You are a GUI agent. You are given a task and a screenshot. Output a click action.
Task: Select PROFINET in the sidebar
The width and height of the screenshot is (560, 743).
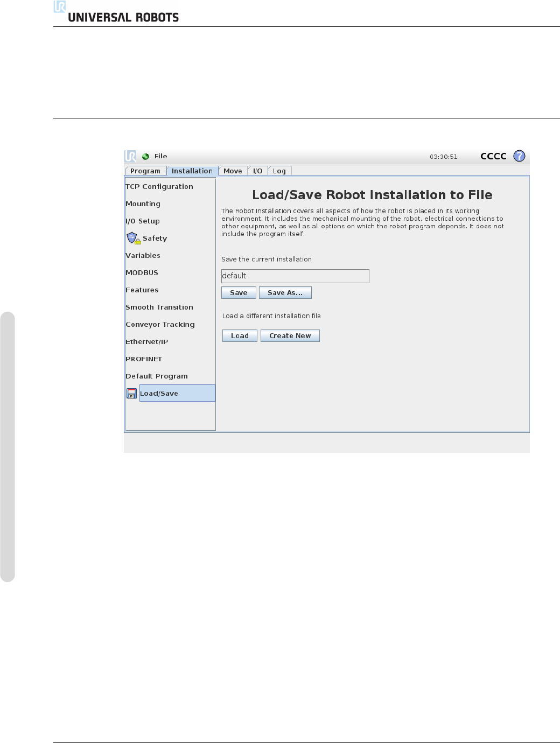click(x=144, y=359)
